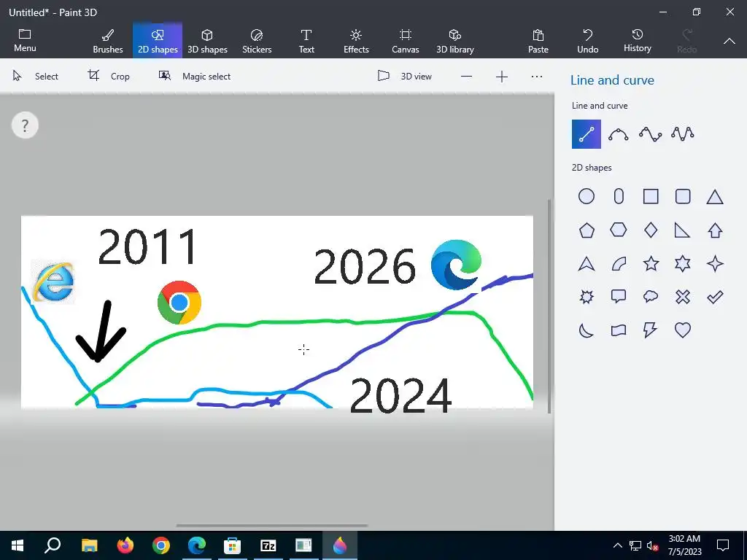The width and height of the screenshot is (747, 560).
Task: Toggle 3D view mode
Action: click(404, 76)
